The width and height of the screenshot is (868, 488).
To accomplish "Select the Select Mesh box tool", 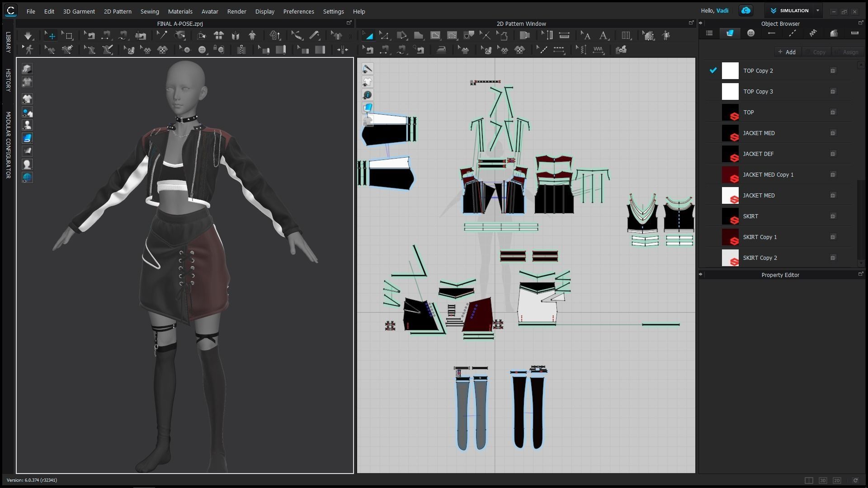I will 68,35.
